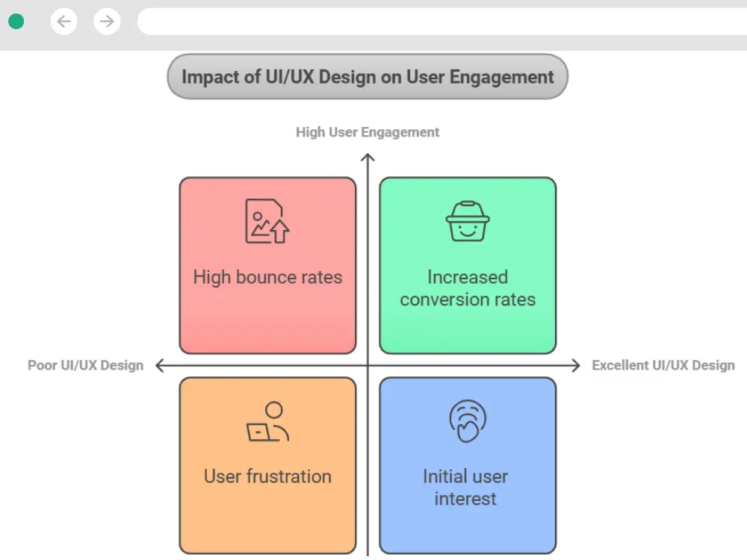Click the 'Impact of UI/UX Design on User Engagement' title
747x560 pixels.
[x=368, y=77]
